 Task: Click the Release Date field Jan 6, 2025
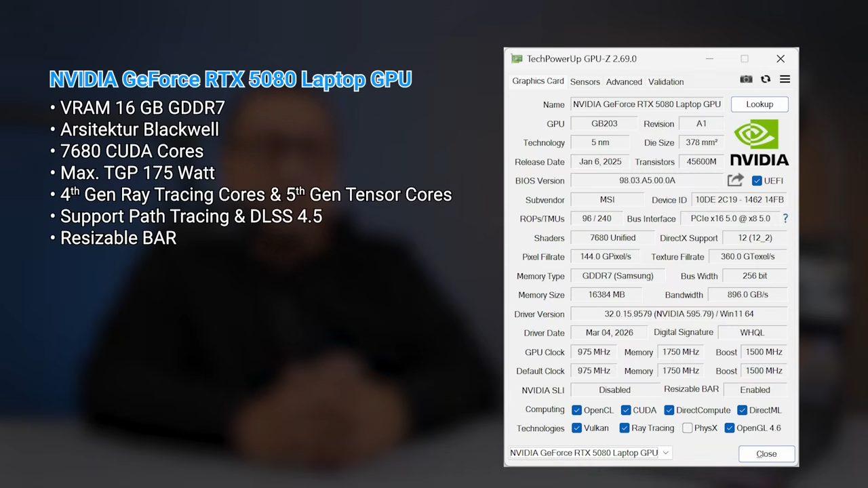pyautogui.click(x=600, y=161)
